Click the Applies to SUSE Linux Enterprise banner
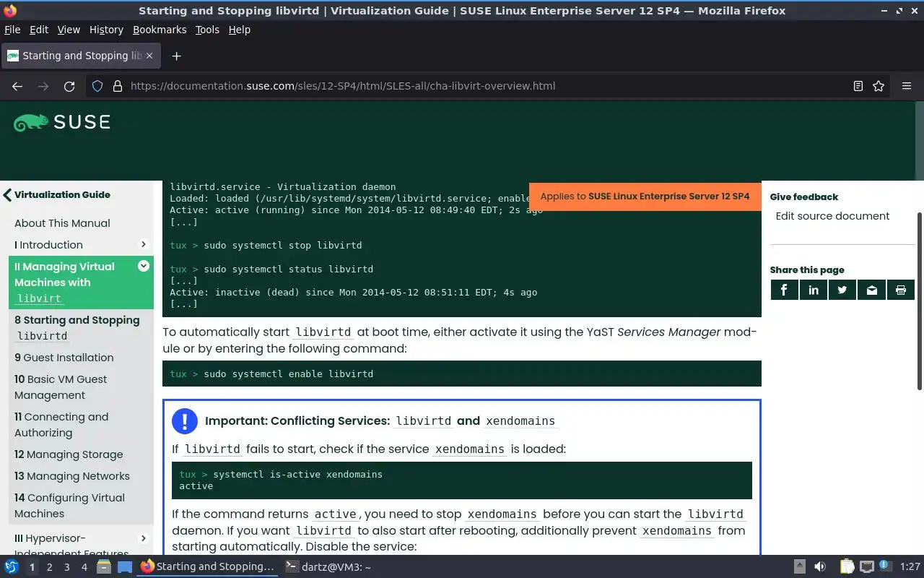 click(x=645, y=197)
